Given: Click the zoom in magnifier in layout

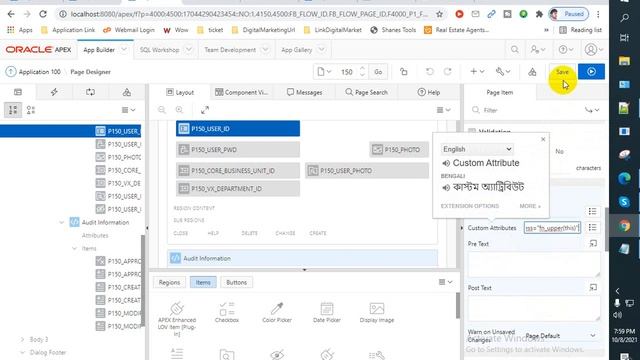Looking at the screenshot, I should pos(179,110).
